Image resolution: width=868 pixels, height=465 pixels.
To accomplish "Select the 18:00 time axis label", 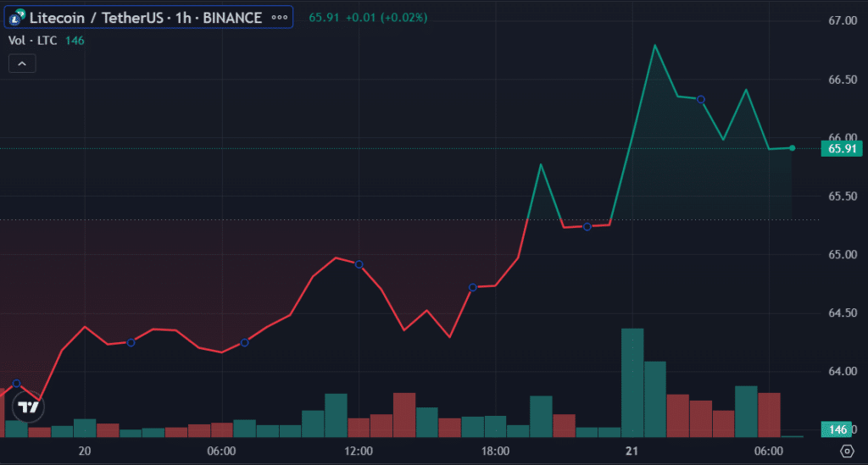I will [495, 451].
